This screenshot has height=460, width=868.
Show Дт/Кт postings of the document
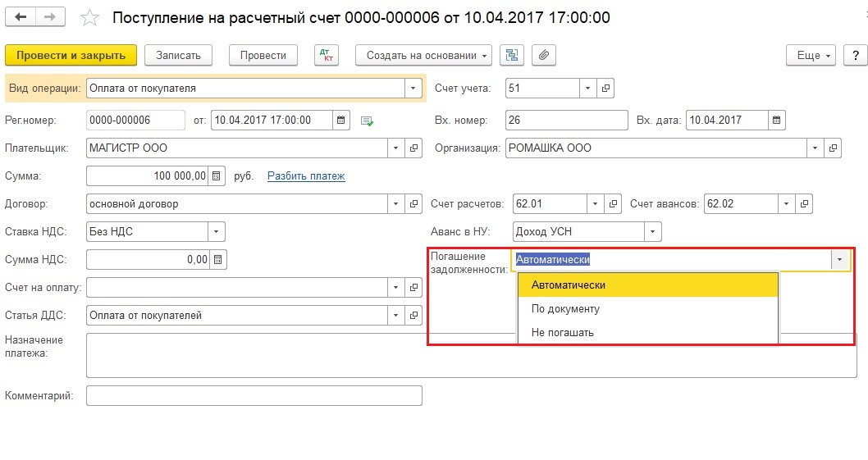[x=326, y=56]
